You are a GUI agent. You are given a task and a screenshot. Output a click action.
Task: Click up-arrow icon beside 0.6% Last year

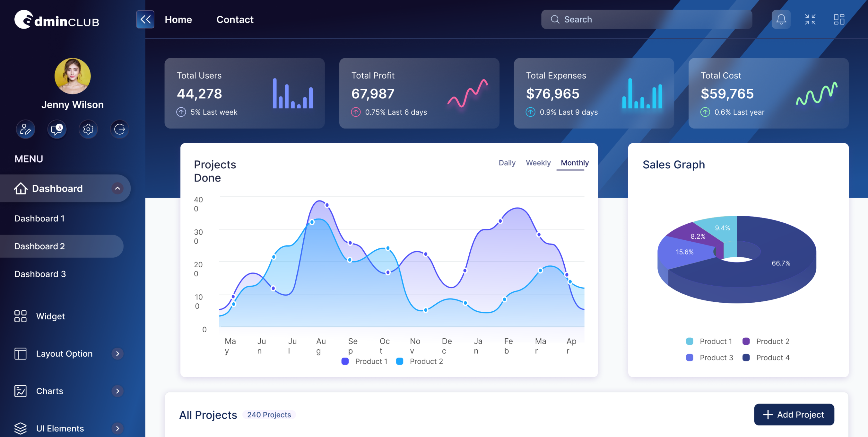705,112
